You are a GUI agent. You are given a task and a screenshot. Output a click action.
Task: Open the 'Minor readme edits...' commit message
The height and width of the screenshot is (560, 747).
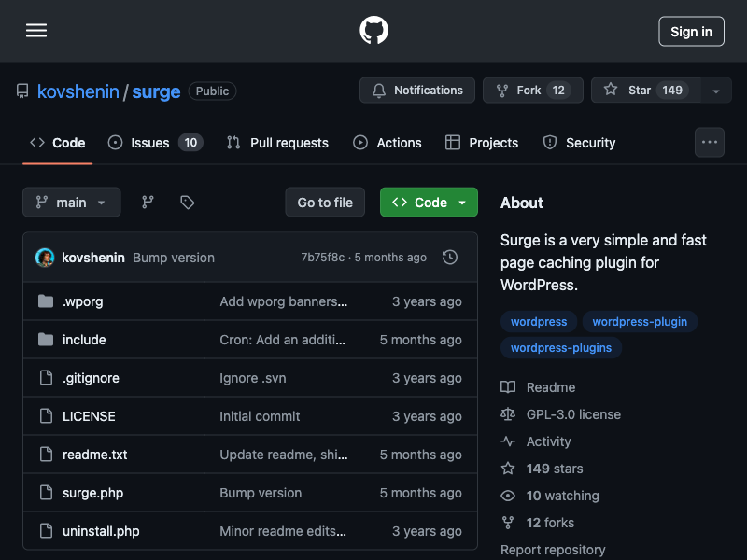pyautogui.click(x=283, y=531)
